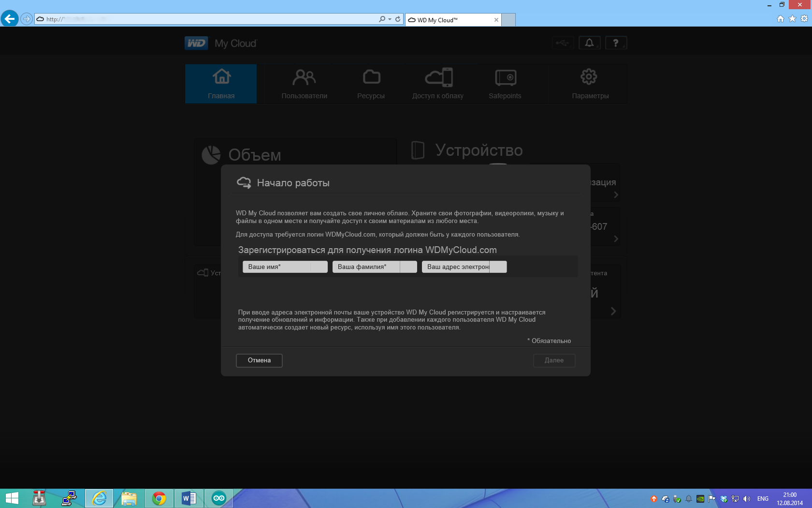Open the notifications bell icon
Screen dimensions: 812x508
click(590, 43)
